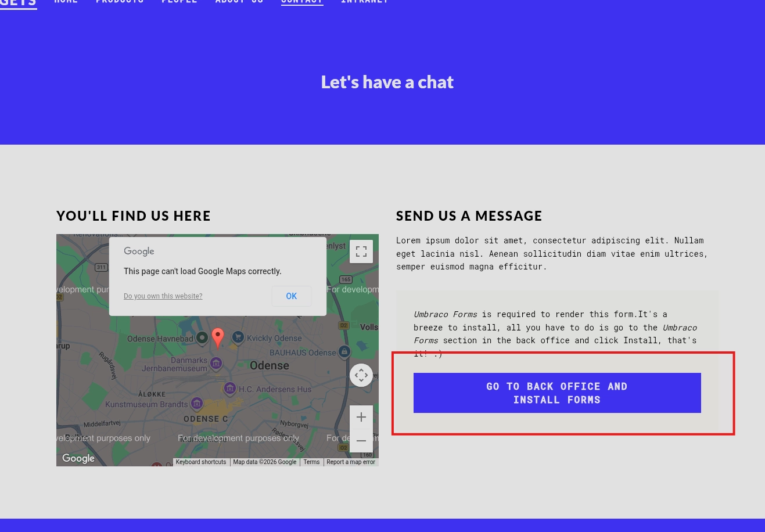Click Go To Back Office And Install Forms

pos(557,393)
